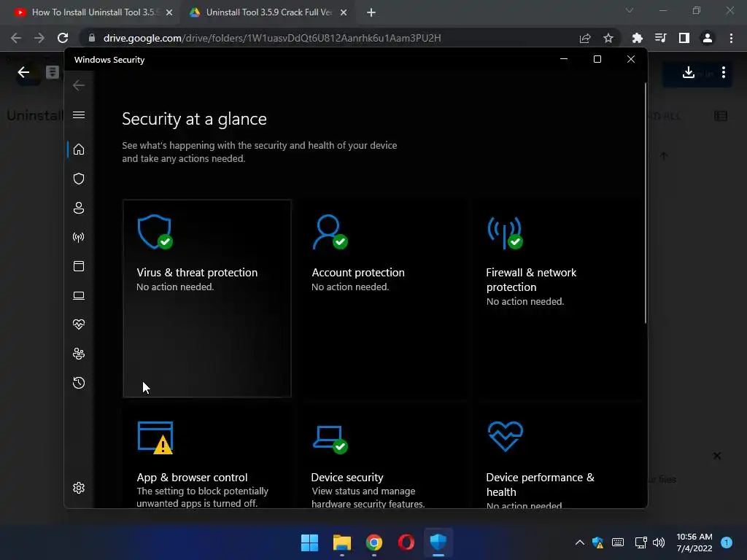Share this page from the address bar
Screen dimensions: 747x560
pyautogui.click(x=585, y=38)
